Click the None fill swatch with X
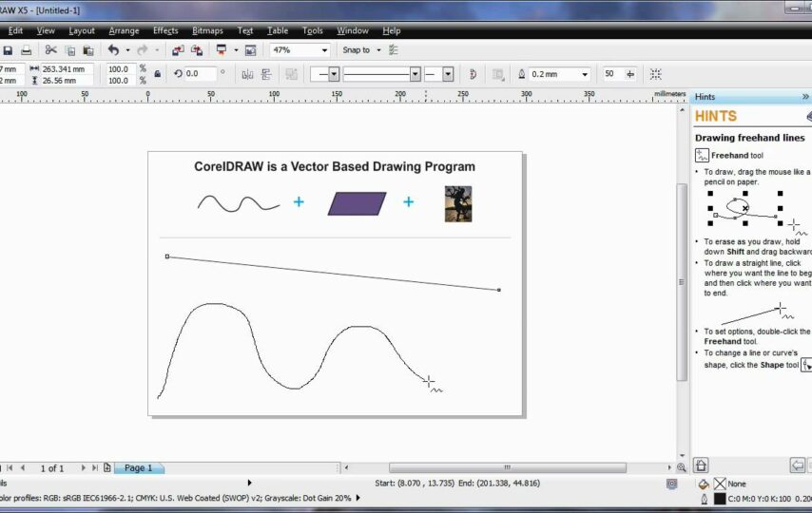812x513 pixels. 720,484
